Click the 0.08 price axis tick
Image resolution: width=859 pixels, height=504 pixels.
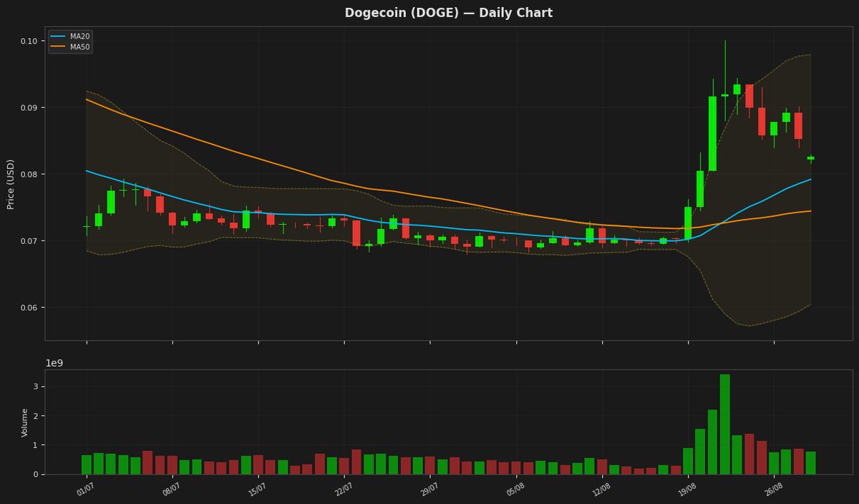[29, 174]
